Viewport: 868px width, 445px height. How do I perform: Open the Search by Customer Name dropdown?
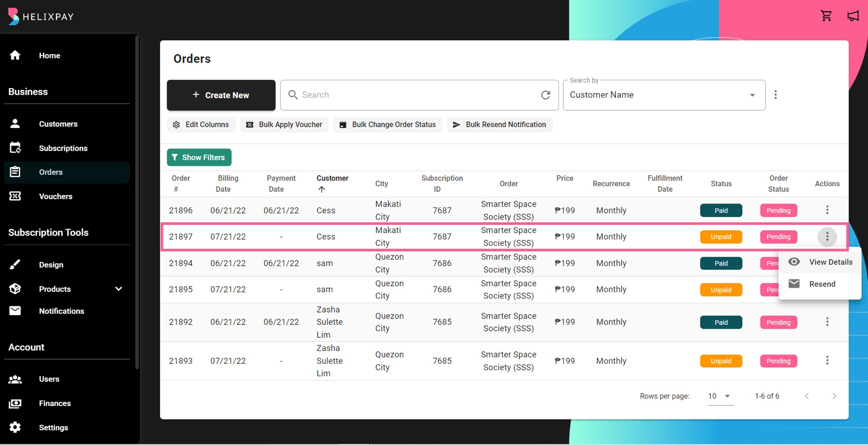(x=664, y=95)
